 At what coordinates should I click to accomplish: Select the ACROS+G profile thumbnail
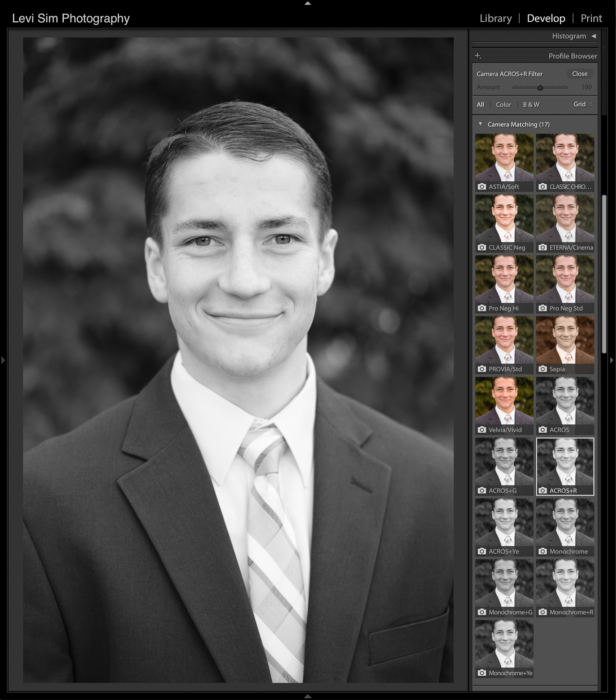[x=504, y=462]
